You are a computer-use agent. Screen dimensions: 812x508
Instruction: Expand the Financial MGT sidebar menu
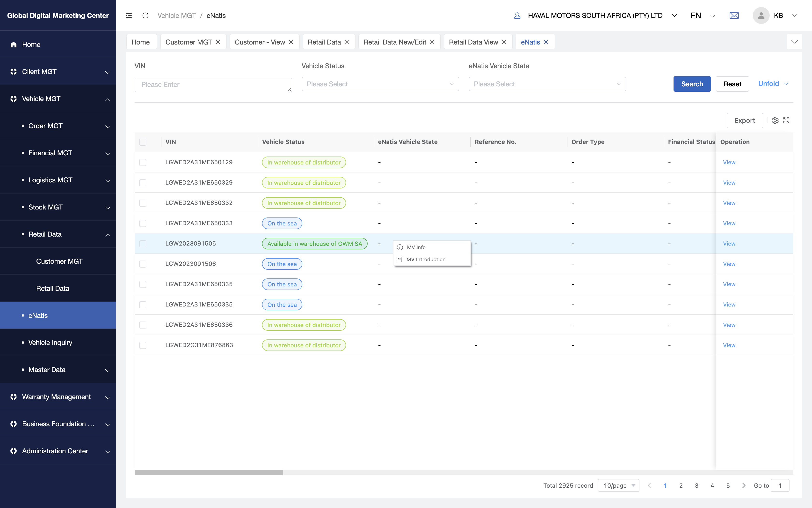pyautogui.click(x=58, y=153)
